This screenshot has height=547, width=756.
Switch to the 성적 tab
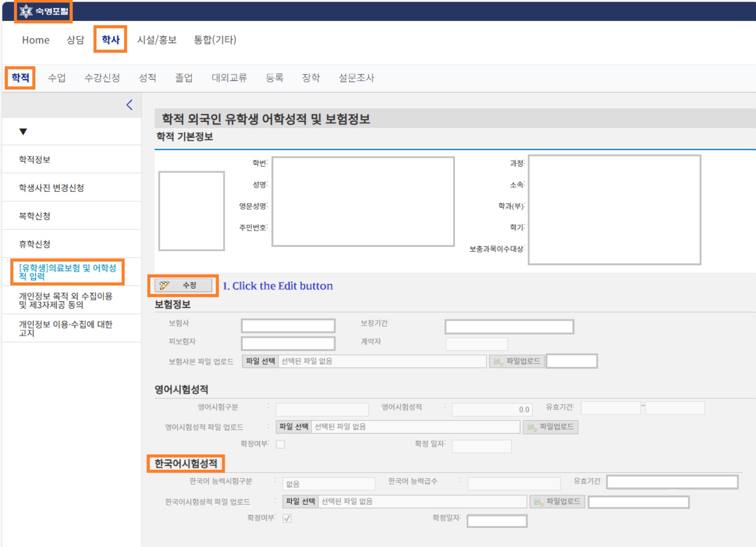[147, 78]
